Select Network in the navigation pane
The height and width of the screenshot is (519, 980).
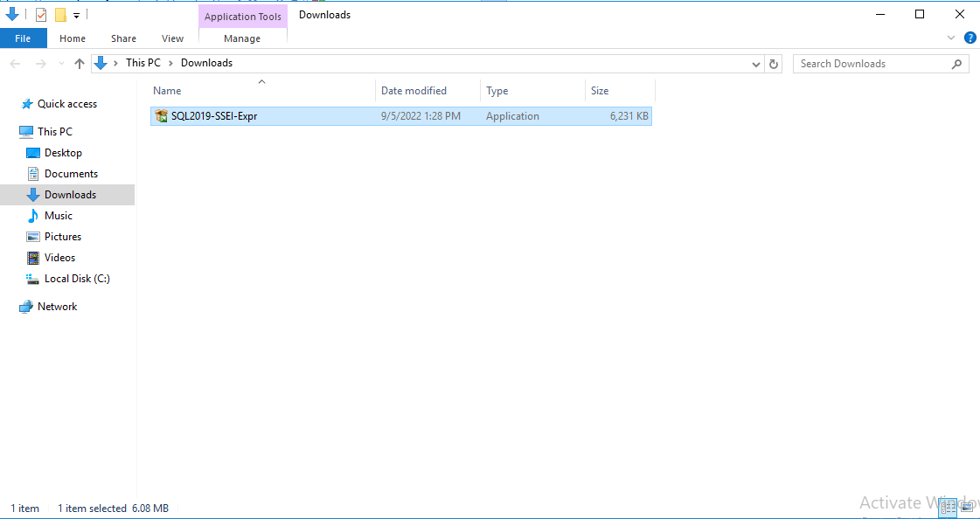point(57,307)
